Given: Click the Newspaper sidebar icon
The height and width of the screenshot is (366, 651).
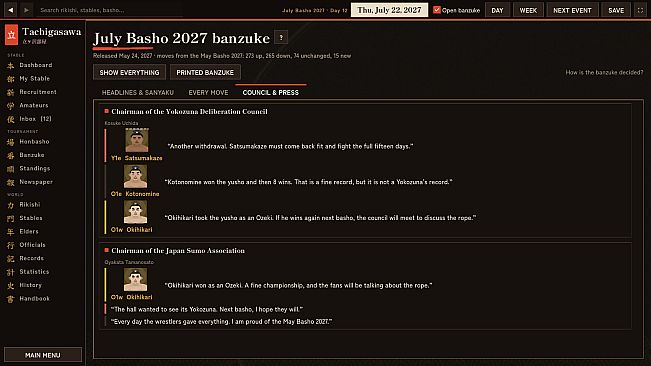Looking at the screenshot, I should 11,182.
